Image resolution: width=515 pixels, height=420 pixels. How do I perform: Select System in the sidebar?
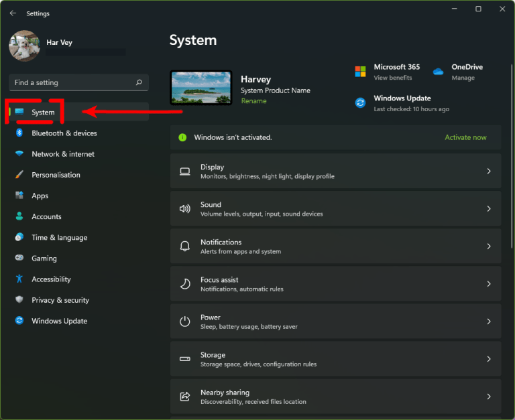(79, 113)
